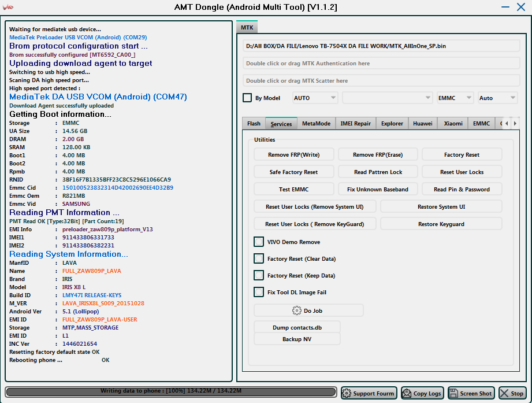Open the AUTO brand dropdown
The image size is (532, 403).
[315, 98]
